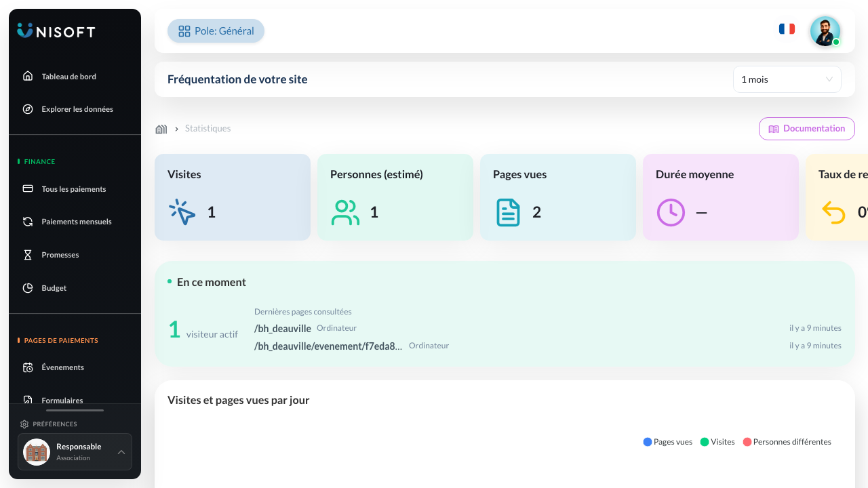Screen dimensions: 868x488
Task: Click the Unisoft logo
Action: pos(56,31)
